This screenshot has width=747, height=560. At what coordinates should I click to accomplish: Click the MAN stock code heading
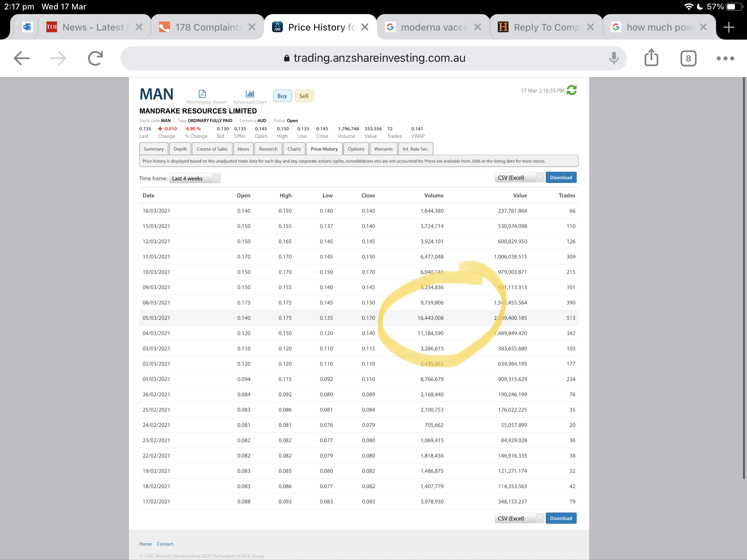coord(157,94)
